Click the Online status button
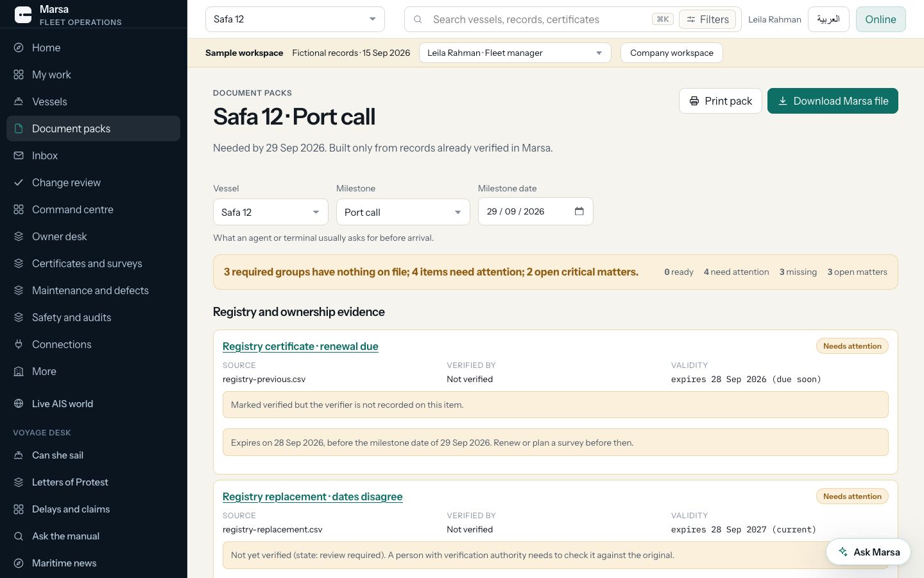Viewport: 924px width, 578px height. [x=880, y=19]
